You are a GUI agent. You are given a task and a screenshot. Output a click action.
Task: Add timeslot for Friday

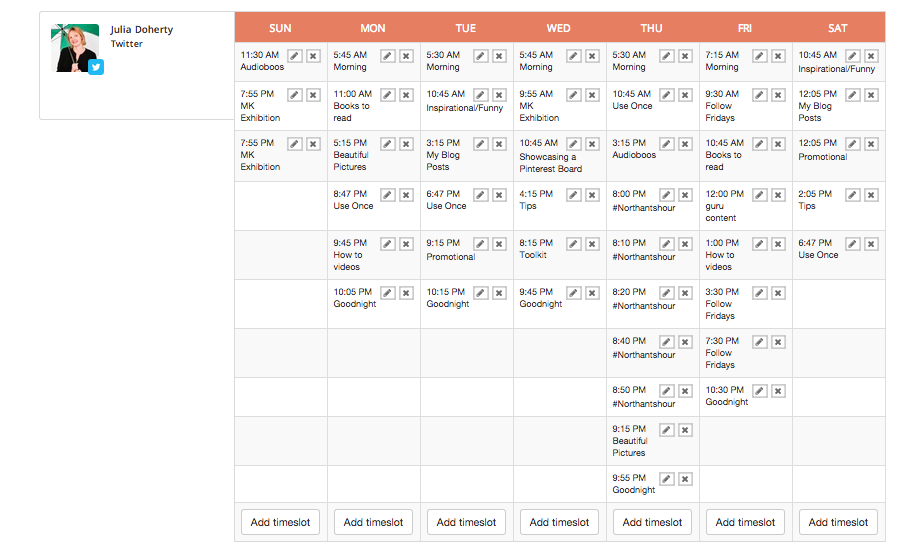[745, 522]
